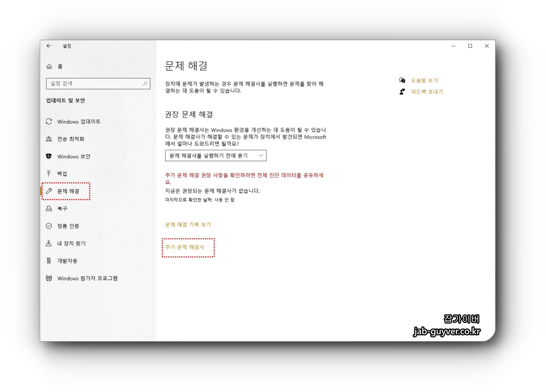Open the 추가 문제 해결사 link
546x392 pixels.
point(185,247)
